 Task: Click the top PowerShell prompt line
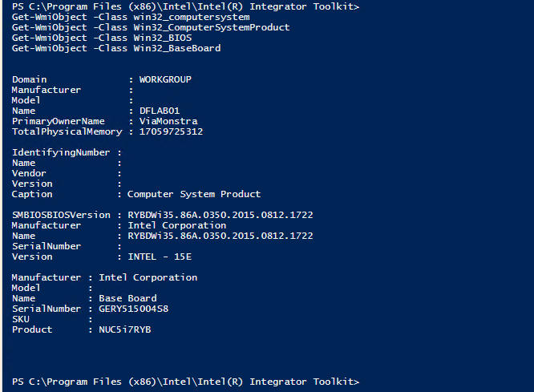click(185, 6)
